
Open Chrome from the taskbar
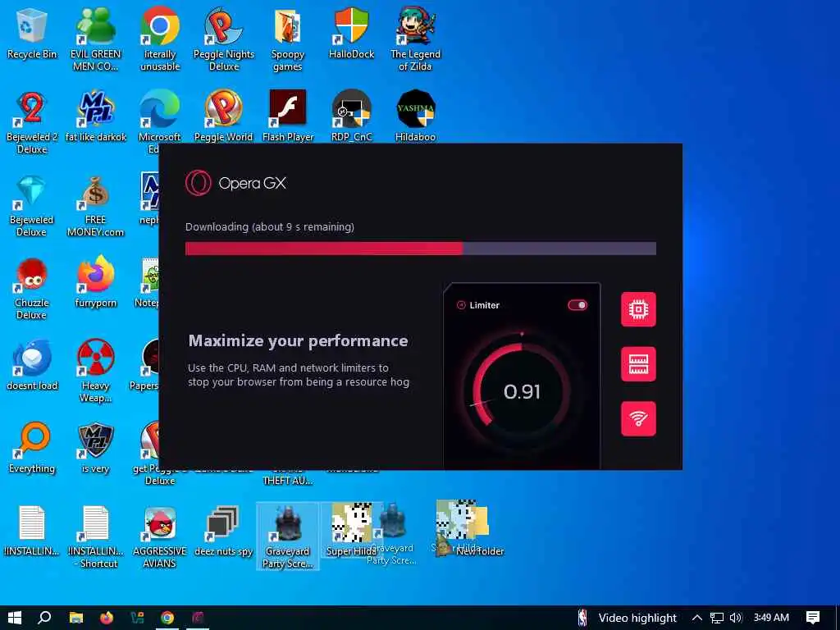click(167, 618)
